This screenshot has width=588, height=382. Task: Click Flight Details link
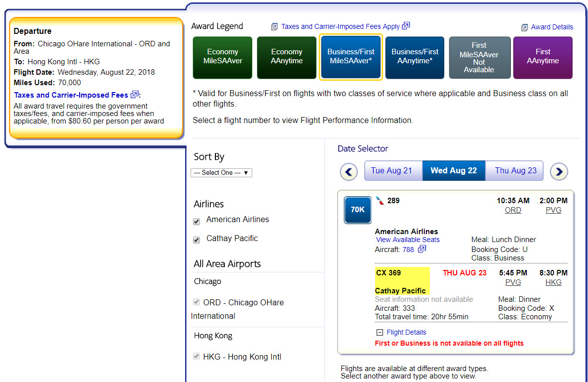point(406,332)
